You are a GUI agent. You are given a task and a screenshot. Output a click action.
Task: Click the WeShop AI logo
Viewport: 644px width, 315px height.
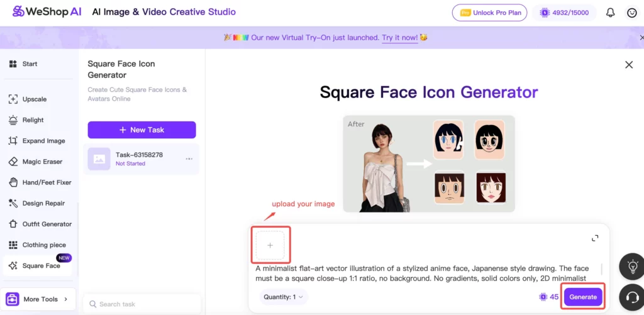[47, 11]
